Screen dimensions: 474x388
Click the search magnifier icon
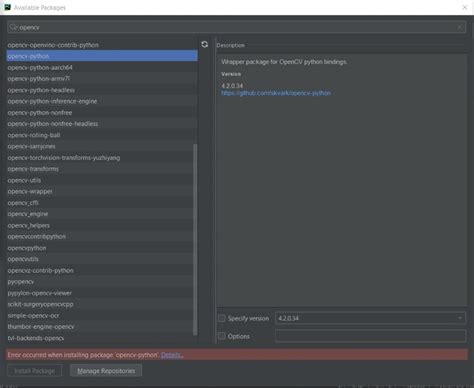pyautogui.click(x=13, y=27)
